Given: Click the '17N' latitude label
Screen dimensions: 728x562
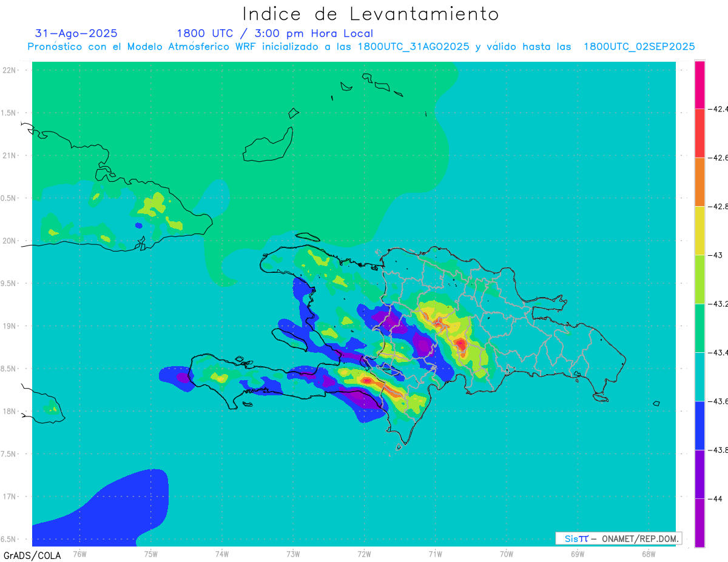Looking at the screenshot, I should tap(10, 497).
